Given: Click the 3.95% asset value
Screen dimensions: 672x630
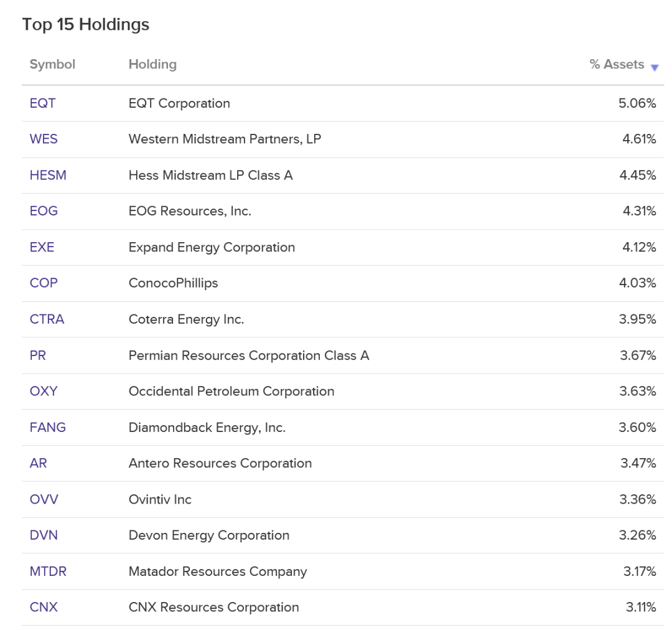Looking at the screenshot, I should pyautogui.click(x=637, y=319).
